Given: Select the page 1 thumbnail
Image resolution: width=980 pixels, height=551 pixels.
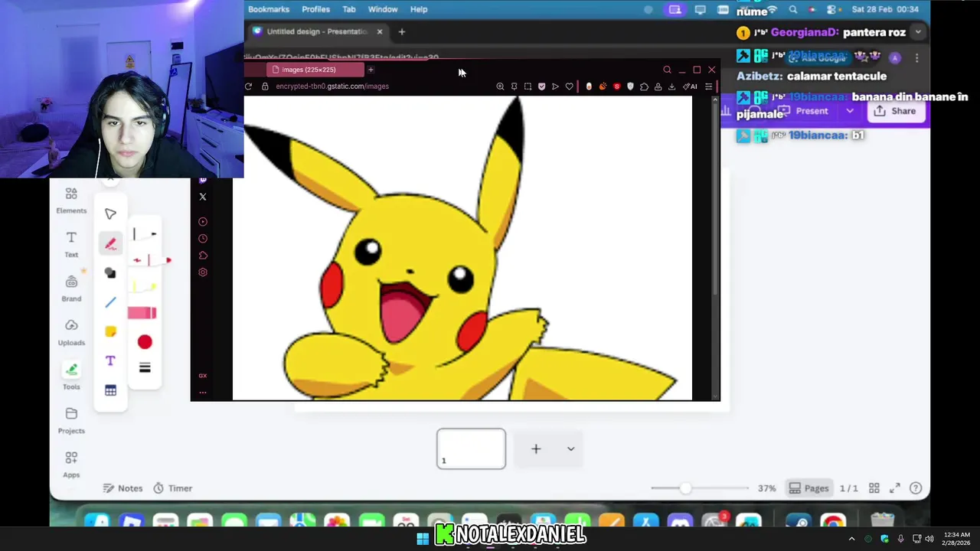Looking at the screenshot, I should (471, 448).
